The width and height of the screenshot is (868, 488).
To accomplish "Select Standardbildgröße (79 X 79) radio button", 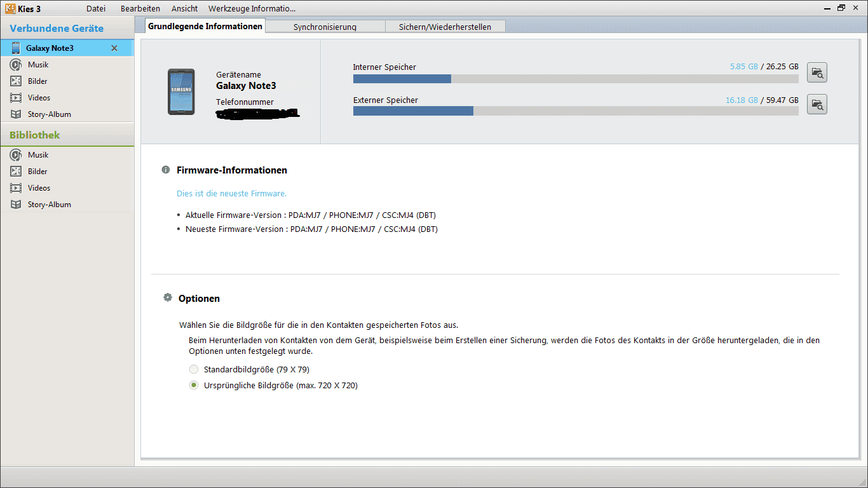I will point(194,369).
